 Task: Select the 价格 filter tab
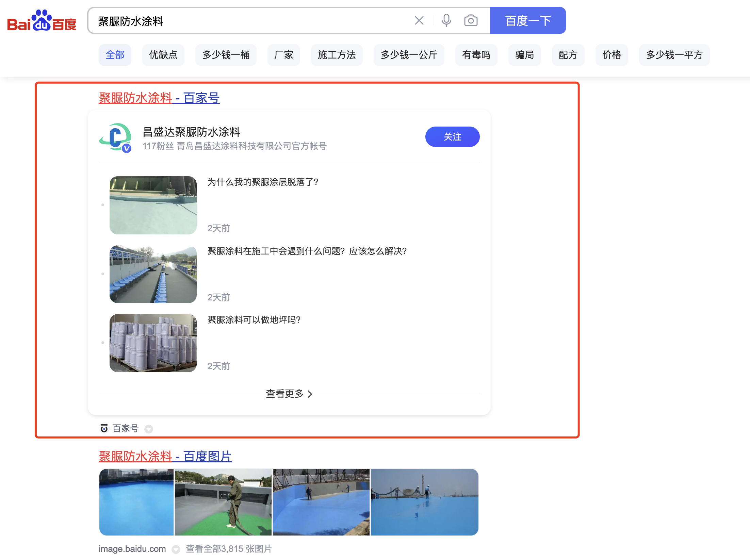point(612,55)
